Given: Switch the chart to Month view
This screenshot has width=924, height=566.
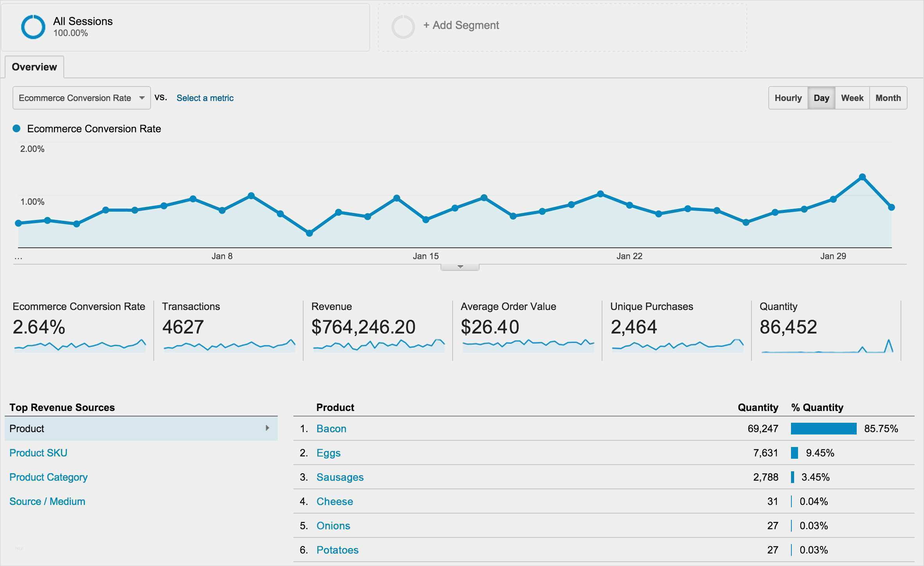Looking at the screenshot, I should [888, 98].
